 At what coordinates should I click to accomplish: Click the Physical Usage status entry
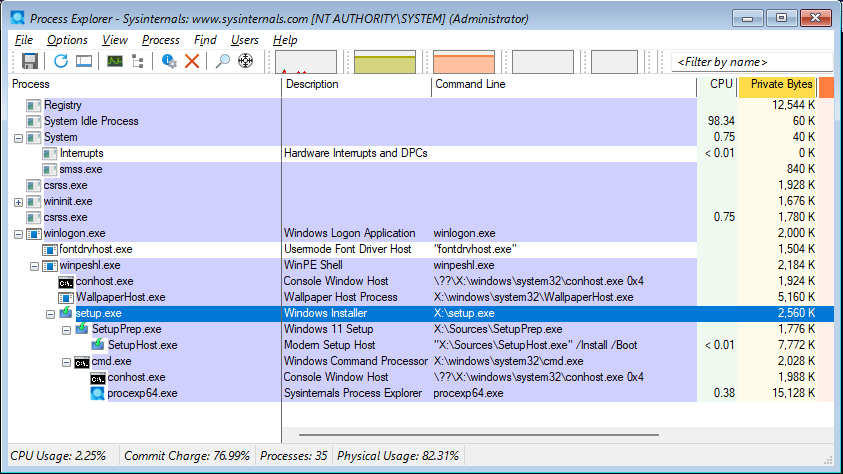[398, 456]
